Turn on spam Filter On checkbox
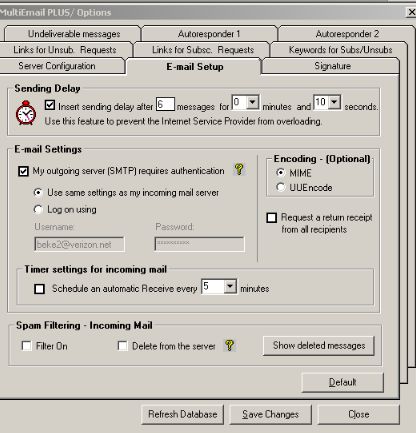The image size is (416, 433). 26,346
